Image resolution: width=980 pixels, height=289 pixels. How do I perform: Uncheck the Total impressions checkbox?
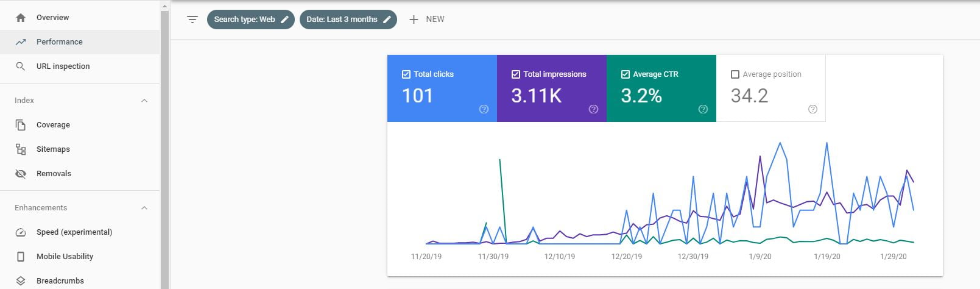tap(516, 74)
